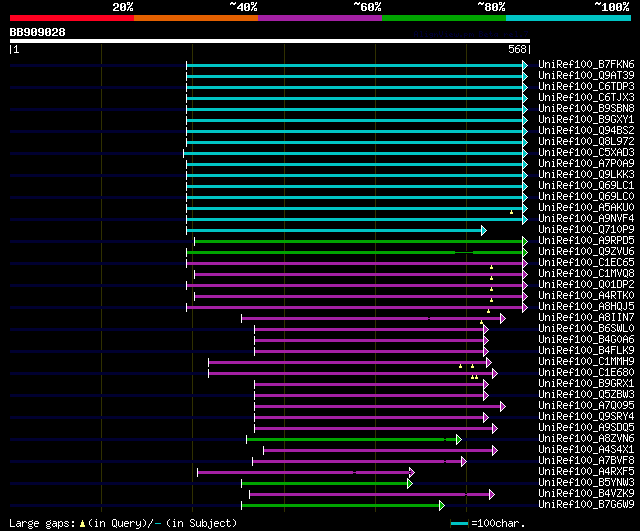Viewport: 640px width, 531px height.
Task: Select the UniRef100_A5AKU0 label
Action: 586,208
